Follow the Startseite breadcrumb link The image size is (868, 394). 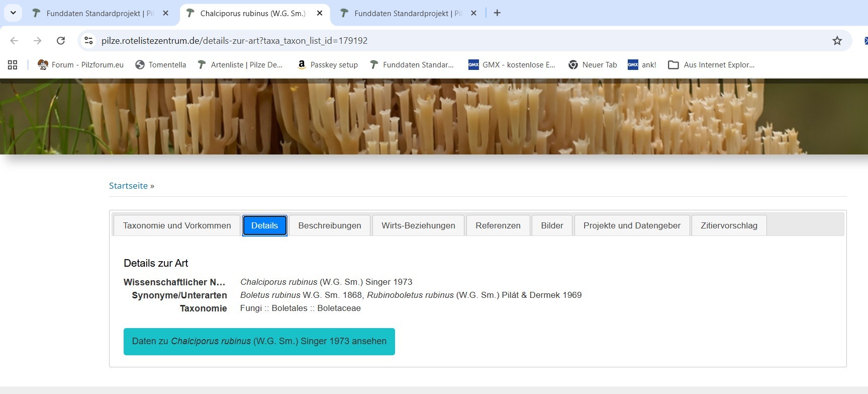128,186
